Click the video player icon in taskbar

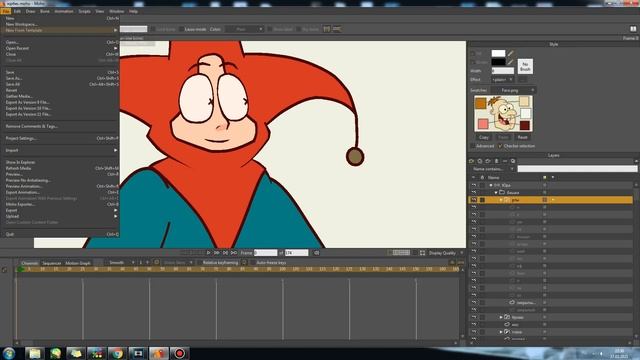coord(138,353)
